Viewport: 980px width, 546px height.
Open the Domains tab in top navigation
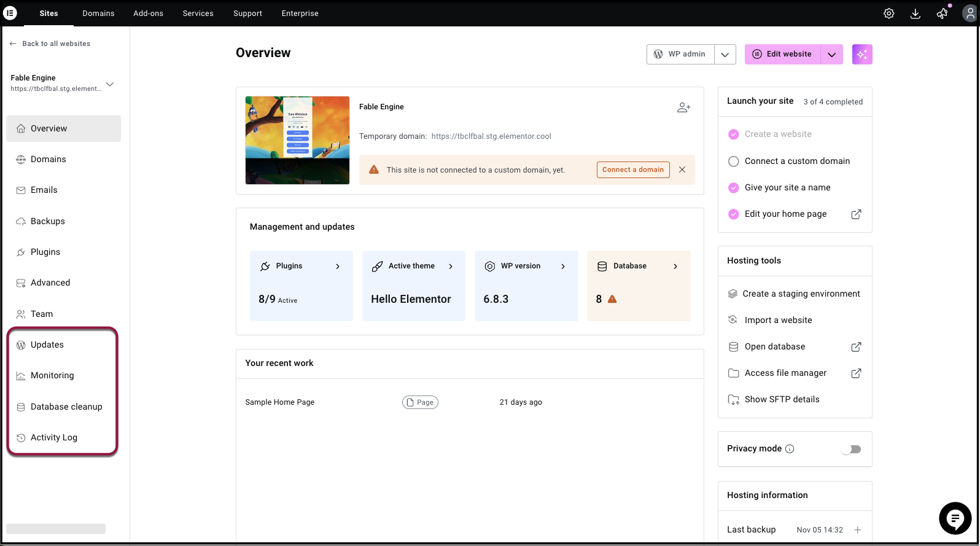[98, 14]
